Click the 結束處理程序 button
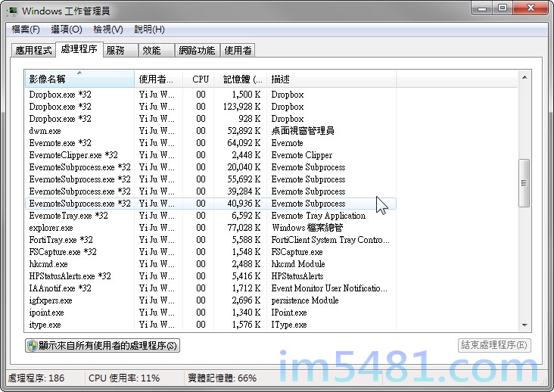554x392 pixels. [x=494, y=345]
